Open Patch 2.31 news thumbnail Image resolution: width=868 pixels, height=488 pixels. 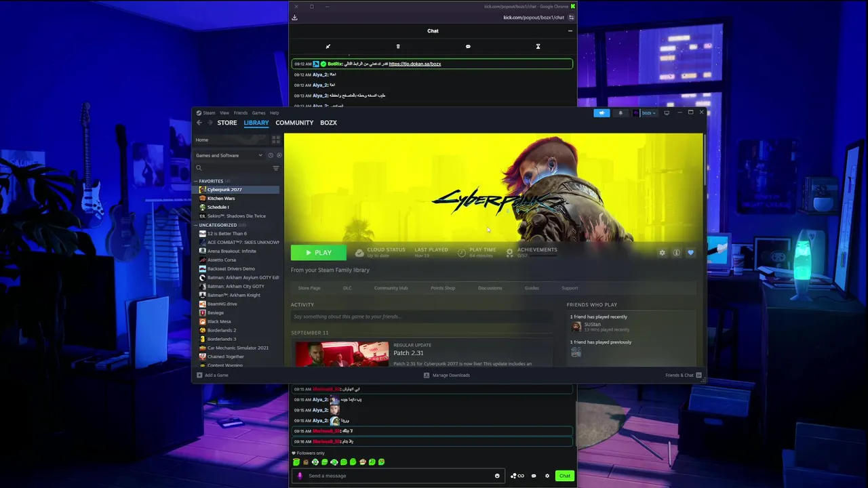pos(342,354)
